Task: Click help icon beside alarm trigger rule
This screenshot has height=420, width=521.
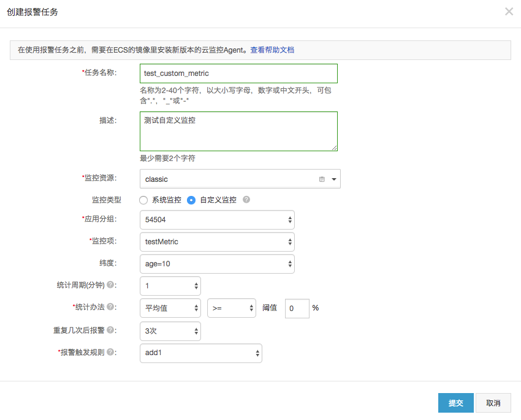Action: (x=110, y=352)
